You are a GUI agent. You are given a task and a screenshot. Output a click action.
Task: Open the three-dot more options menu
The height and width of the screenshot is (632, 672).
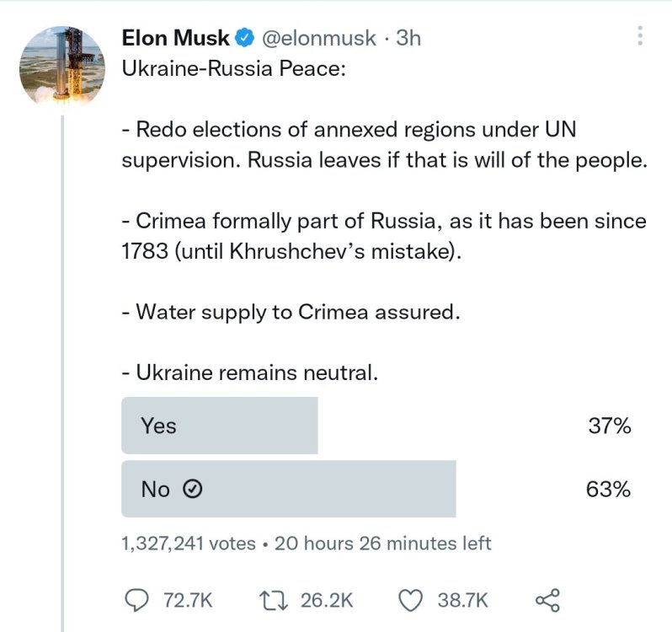pyautogui.click(x=640, y=35)
